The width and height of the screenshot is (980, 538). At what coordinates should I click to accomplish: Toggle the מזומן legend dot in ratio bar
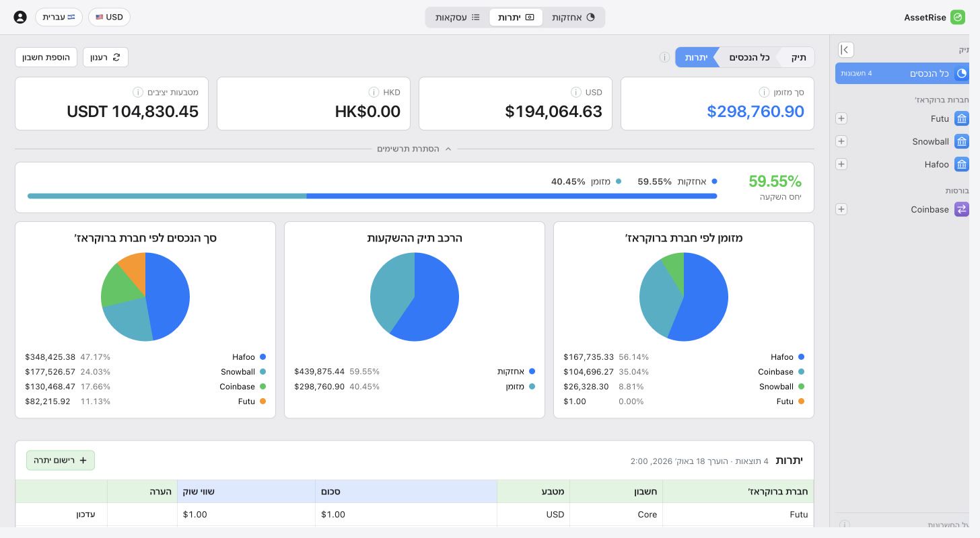pos(619,182)
